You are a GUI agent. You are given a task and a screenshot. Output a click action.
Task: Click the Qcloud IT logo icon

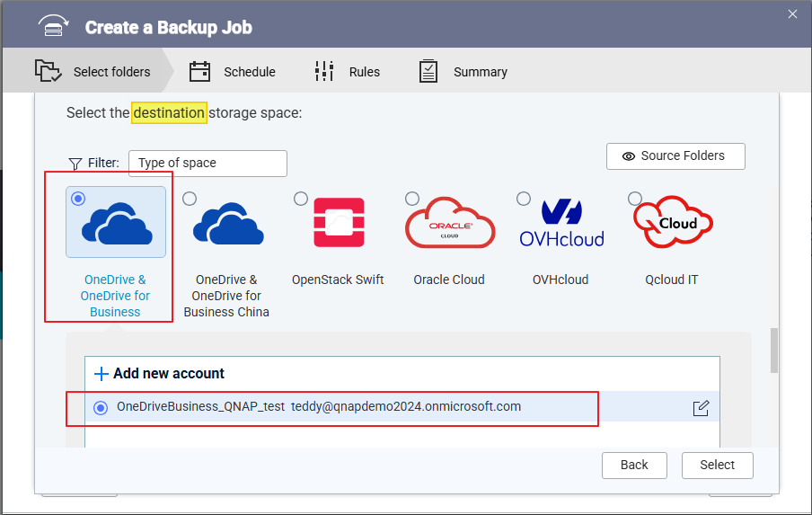673,222
